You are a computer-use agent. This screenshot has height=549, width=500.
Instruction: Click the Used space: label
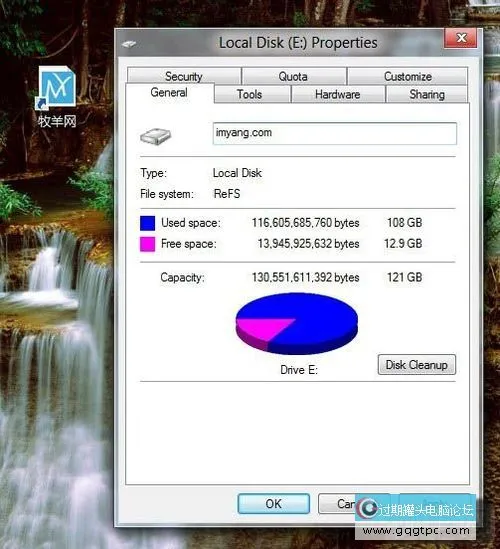click(x=191, y=223)
